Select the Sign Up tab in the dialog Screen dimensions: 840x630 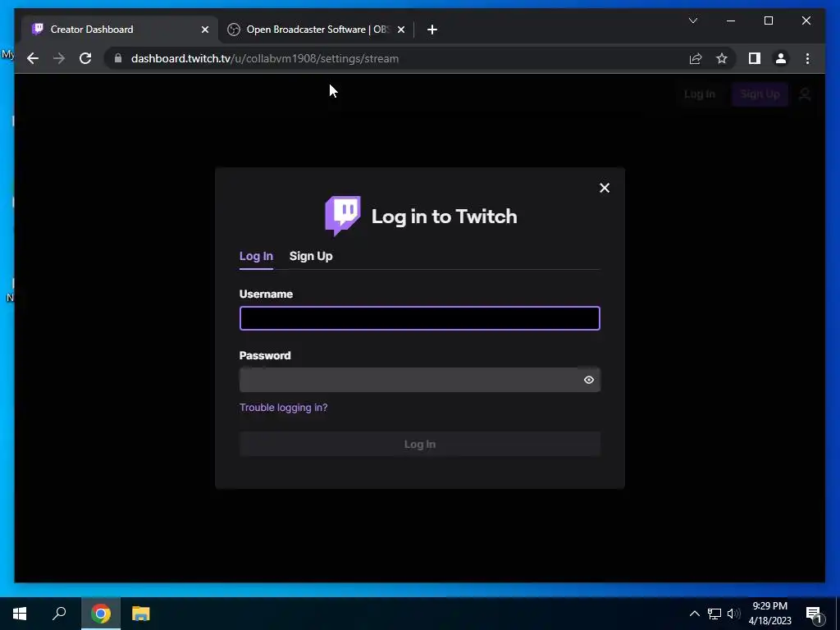click(x=311, y=256)
